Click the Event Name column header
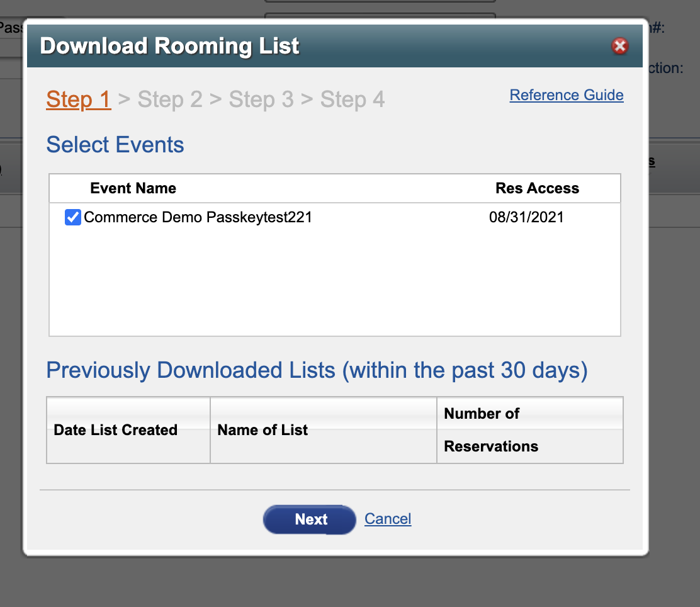 [x=133, y=188]
